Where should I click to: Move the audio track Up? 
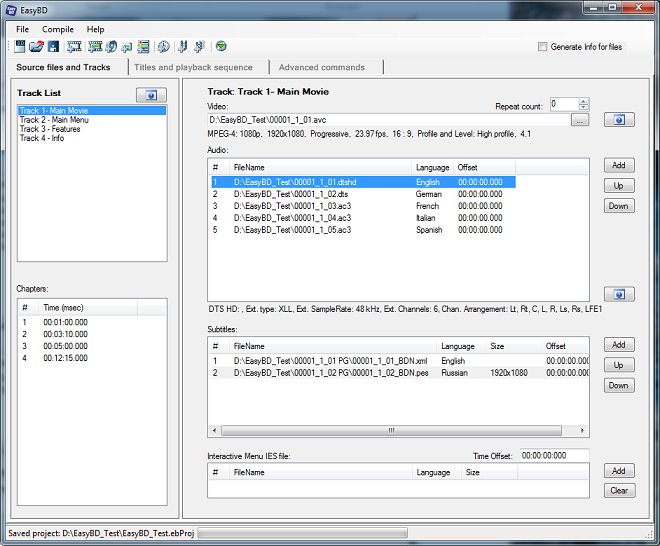point(619,185)
